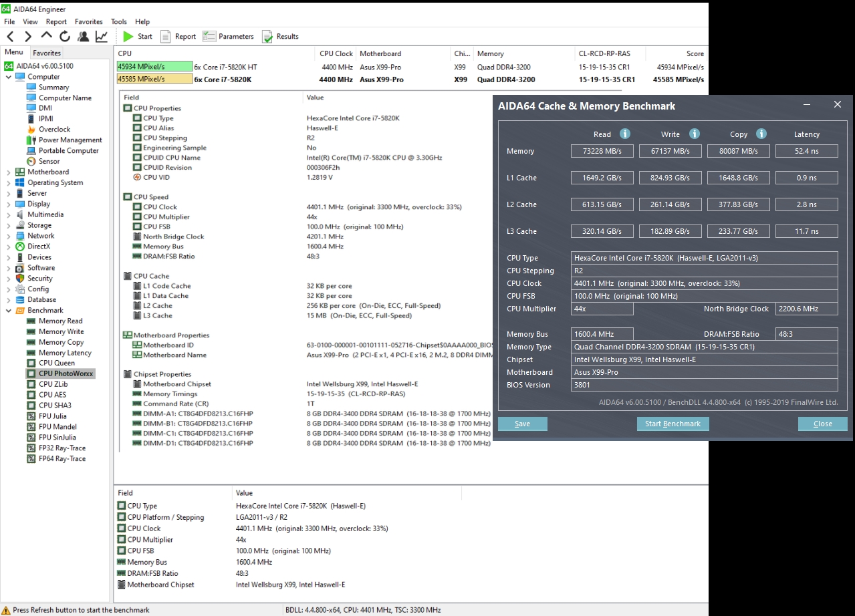Click the AIDA64 v6.00.5100 root tree node
The width and height of the screenshot is (855, 616).
(x=44, y=66)
